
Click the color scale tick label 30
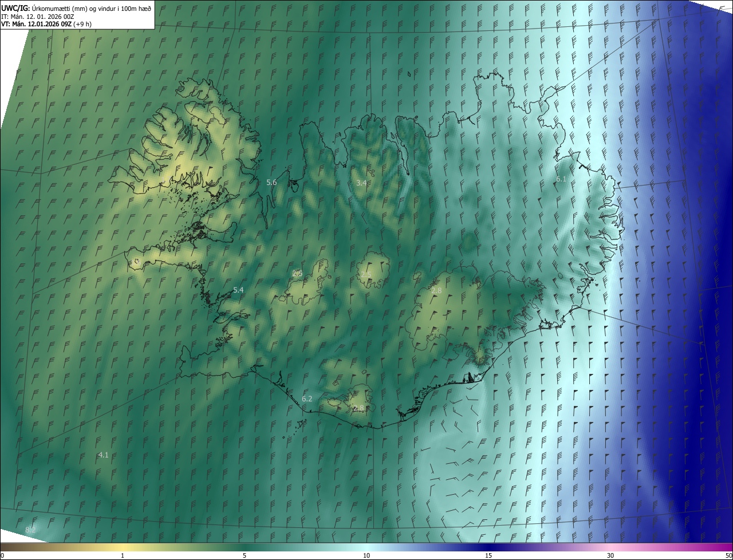(610, 555)
